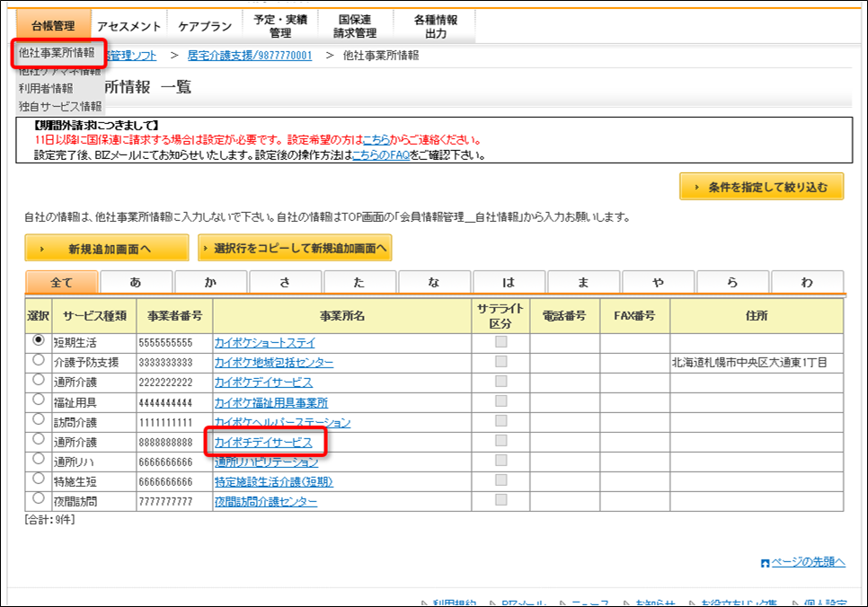
Task: Click the 4444444444 事業者番号 cell
Action: tap(174, 403)
